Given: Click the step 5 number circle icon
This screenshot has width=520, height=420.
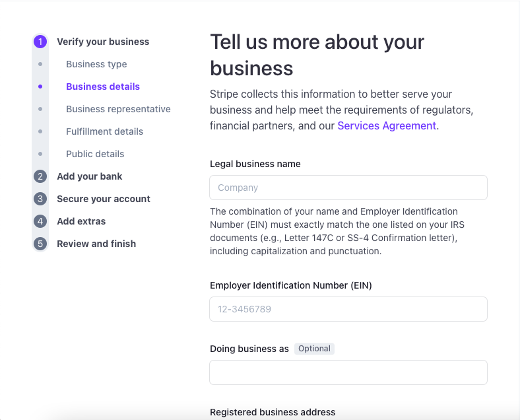Looking at the screenshot, I should tap(40, 244).
